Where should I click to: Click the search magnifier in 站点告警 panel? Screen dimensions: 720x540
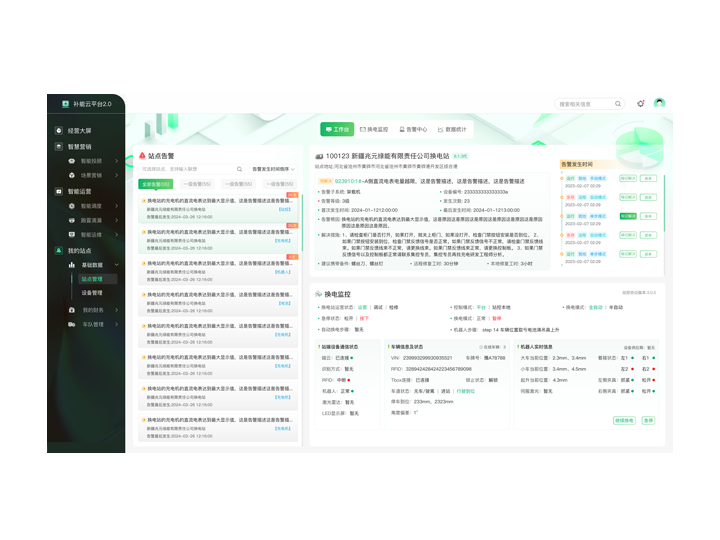(239, 169)
